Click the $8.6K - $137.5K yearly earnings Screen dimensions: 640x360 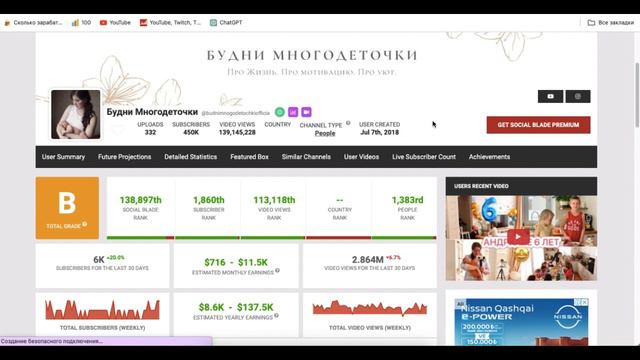236,307
